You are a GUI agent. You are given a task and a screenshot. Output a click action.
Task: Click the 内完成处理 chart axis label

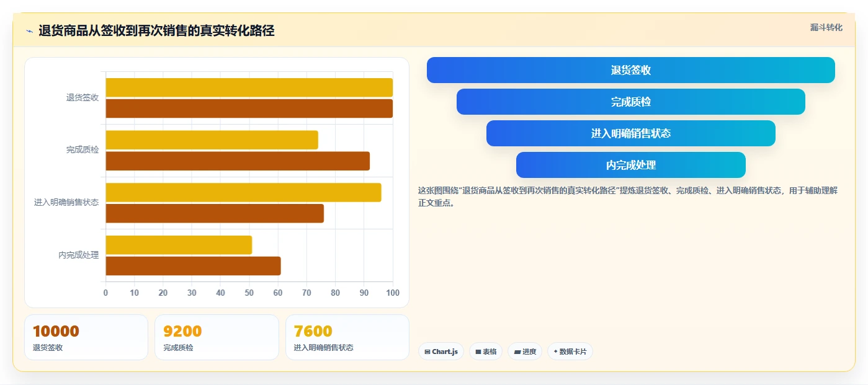point(79,255)
